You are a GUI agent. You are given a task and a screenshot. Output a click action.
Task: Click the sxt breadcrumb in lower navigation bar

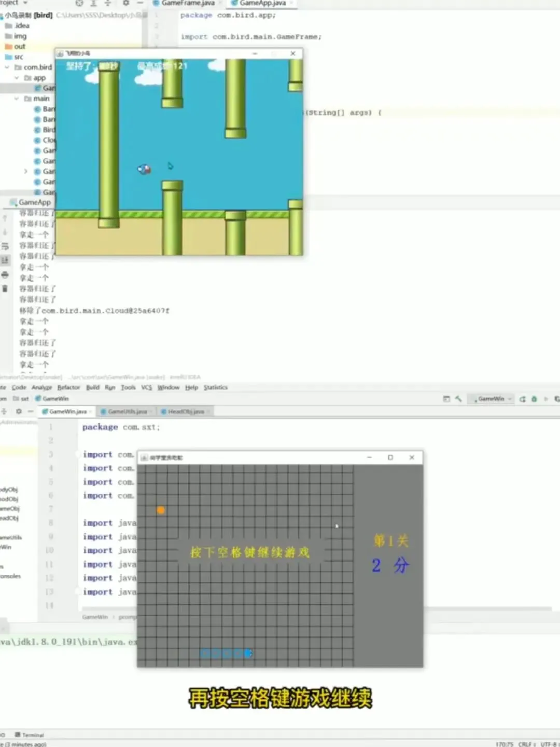(21, 399)
